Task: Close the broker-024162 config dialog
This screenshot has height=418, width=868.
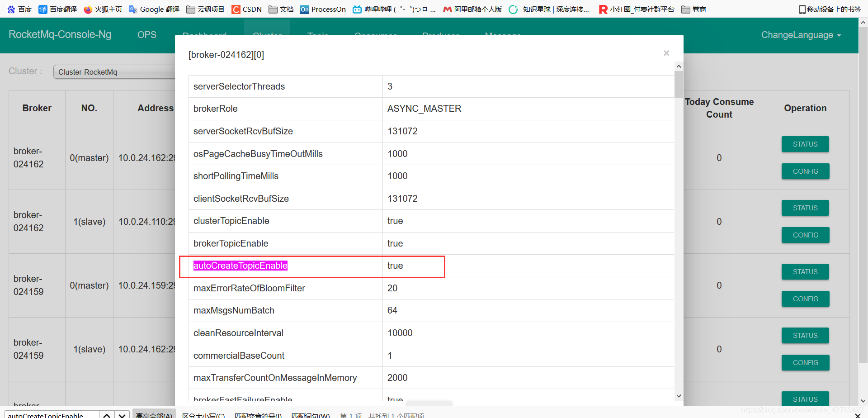Action: pyautogui.click(x=666, y=53)
